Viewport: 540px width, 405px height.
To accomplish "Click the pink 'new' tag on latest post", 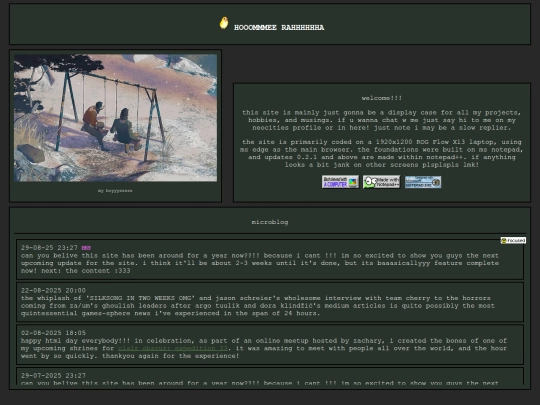I will point(86,248).
